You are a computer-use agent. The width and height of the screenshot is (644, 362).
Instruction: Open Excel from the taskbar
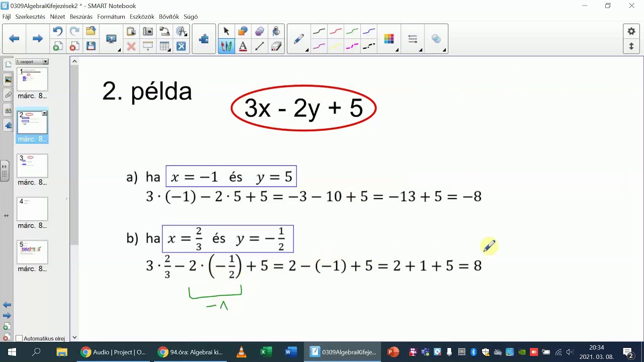point(266,352)
